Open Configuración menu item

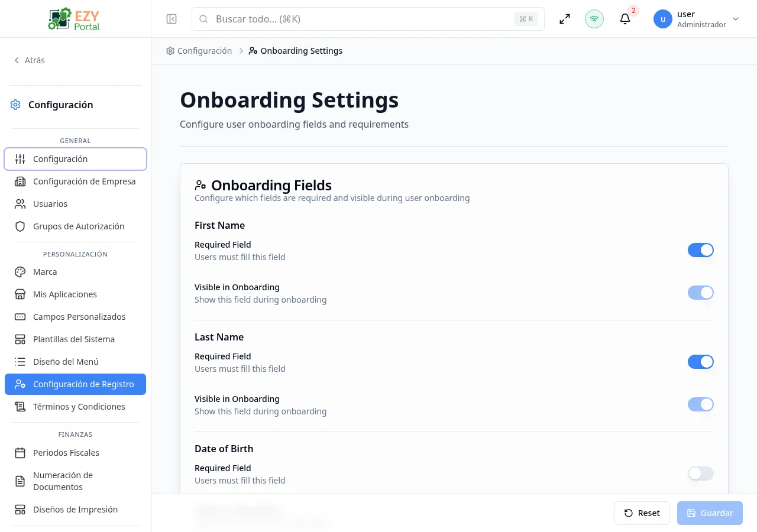pyautogui.click(x=75, y=159)
